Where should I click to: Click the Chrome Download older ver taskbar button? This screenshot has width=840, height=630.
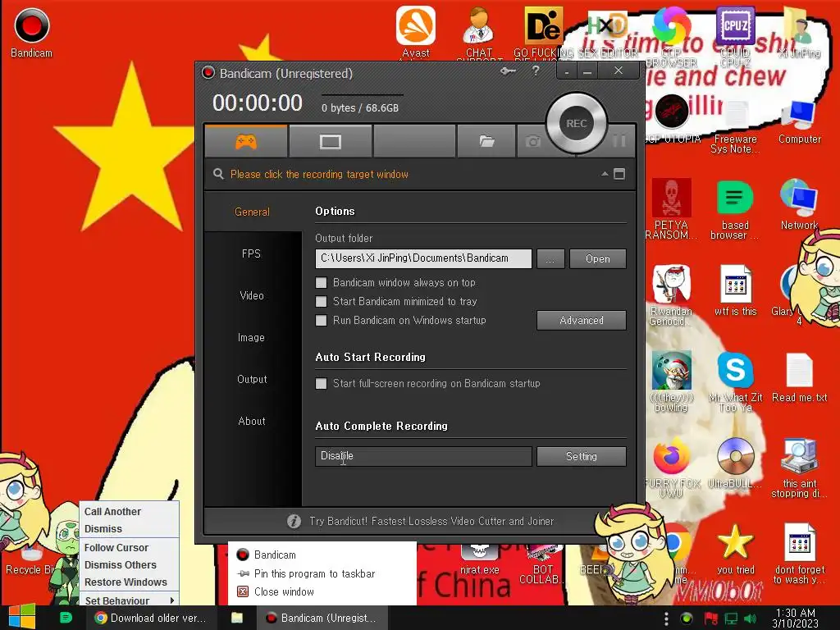150,619
